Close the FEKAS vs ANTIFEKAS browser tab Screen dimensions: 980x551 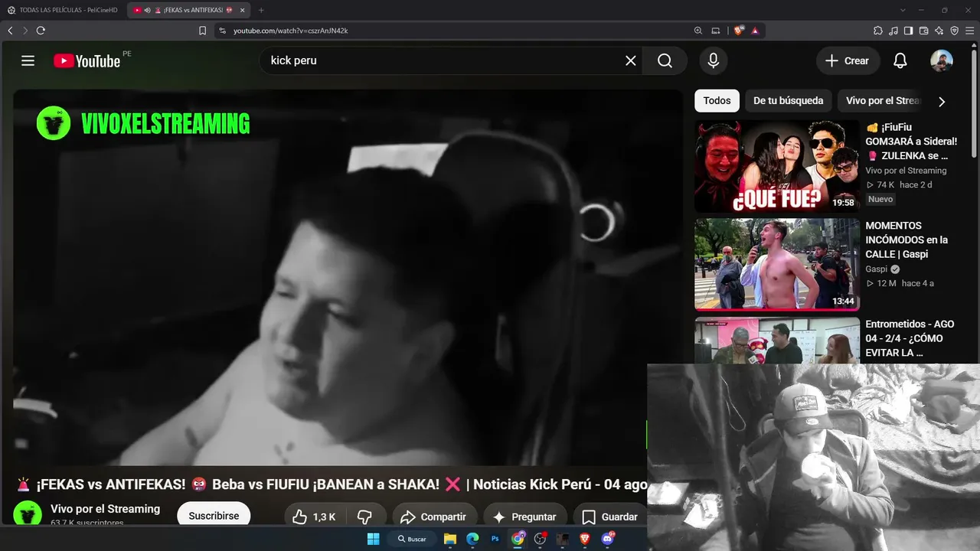242,10
